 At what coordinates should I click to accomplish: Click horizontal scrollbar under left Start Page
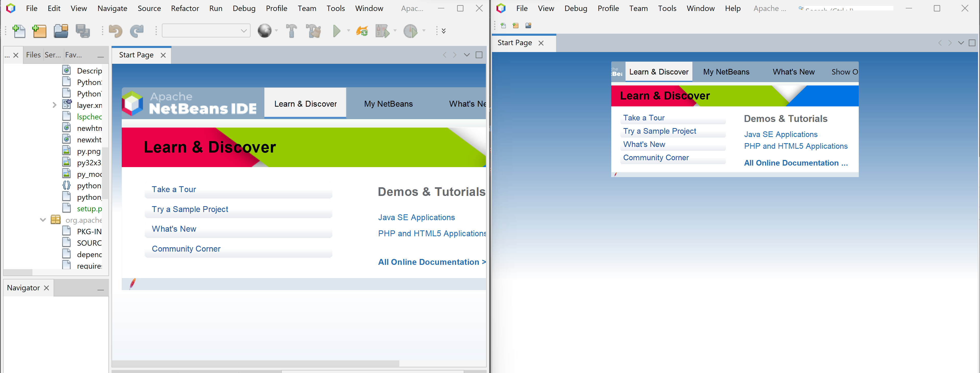pyautogui.click(x=256, y=363)
